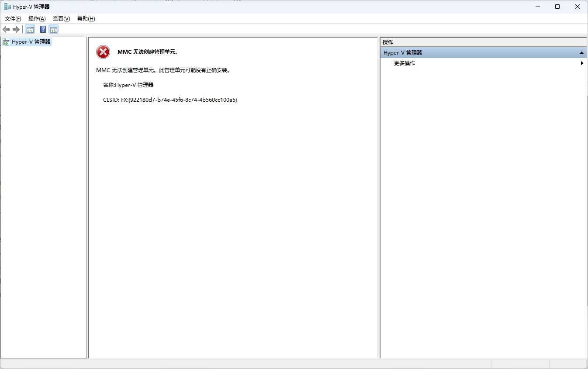The width and height of the screenshot is (588, 369).
Task: Click the Back arrow toolbar icon
Action: tap(6, 29)
